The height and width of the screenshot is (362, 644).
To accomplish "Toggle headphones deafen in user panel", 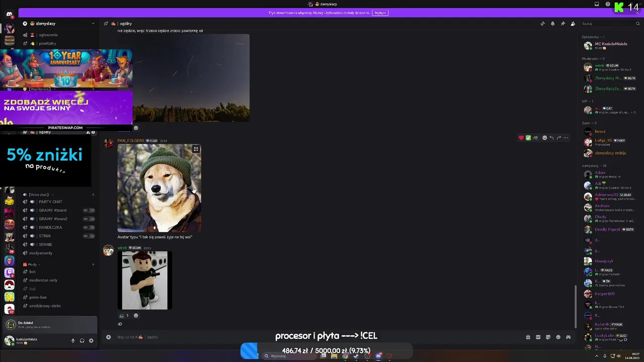I will (82, 340).
